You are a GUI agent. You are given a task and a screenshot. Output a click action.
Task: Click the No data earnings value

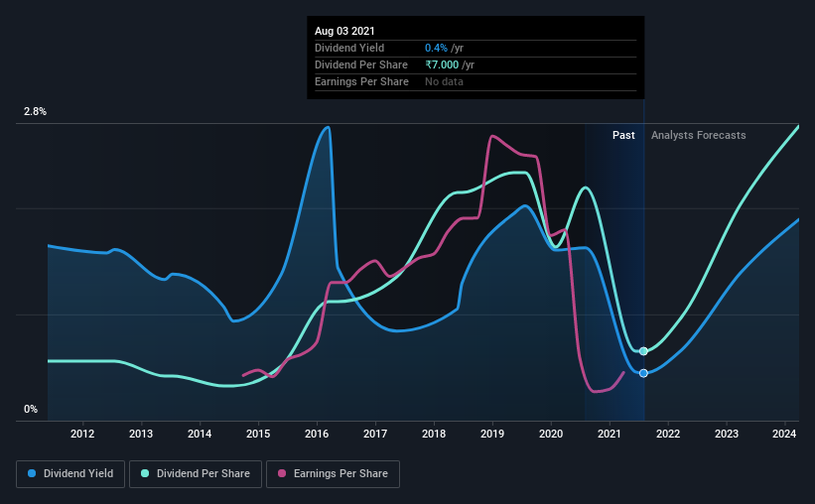[x=444, y=81]
